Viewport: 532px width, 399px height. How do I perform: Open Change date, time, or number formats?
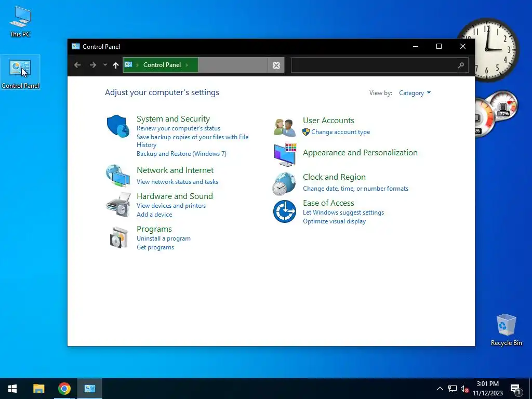[355, 189]
